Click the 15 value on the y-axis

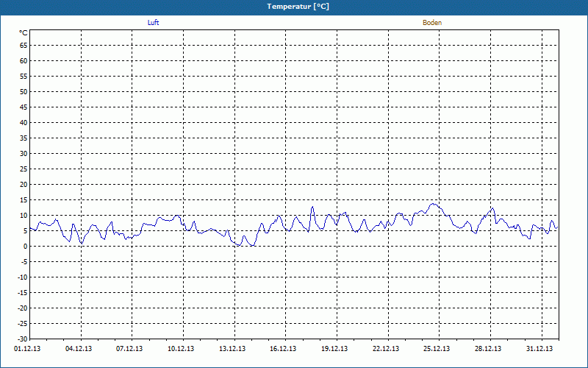tap(24, 199)
